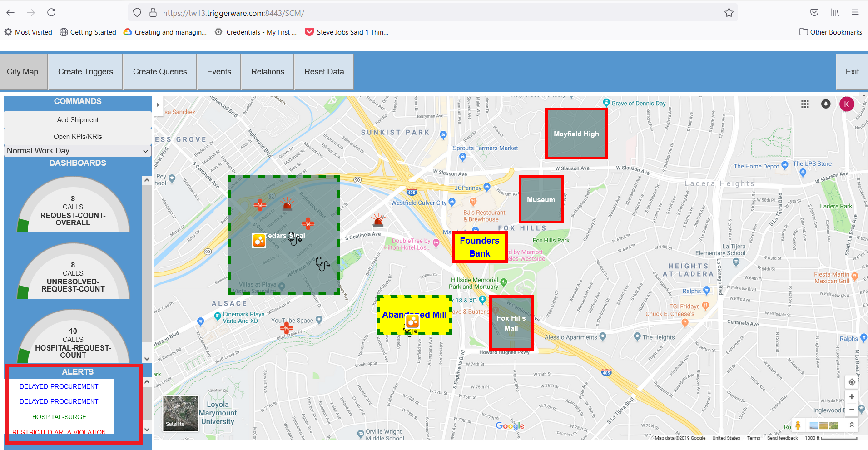The image size is (868, 450).
Task: Select the Museum zone on map
Action: click(x=541, y=199)
